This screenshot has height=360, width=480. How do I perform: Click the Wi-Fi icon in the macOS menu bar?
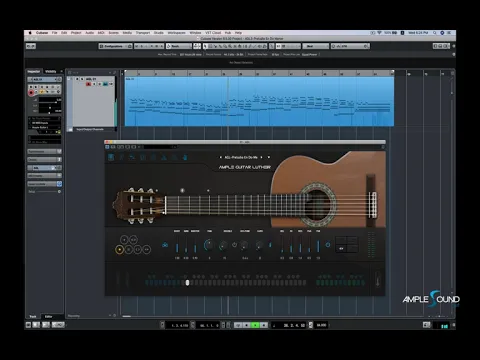click(x=379, y=33)
